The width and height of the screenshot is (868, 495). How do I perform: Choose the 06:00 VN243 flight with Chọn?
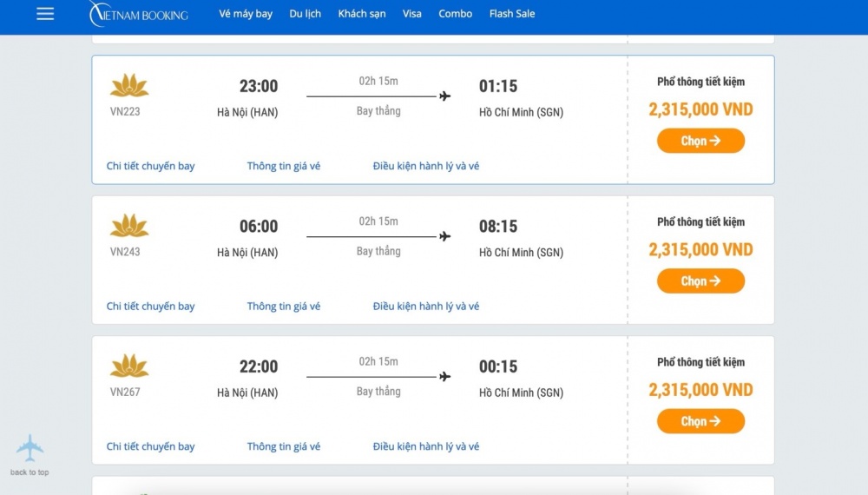[x=700, y=281]
